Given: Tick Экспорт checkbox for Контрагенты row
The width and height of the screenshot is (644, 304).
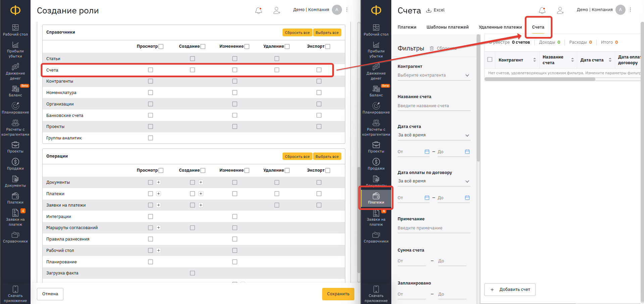Looking at the screenshot, I should (x=319, y=81).
